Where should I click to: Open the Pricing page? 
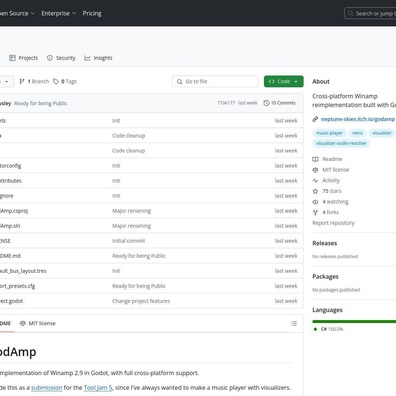[x=92, y=13]
